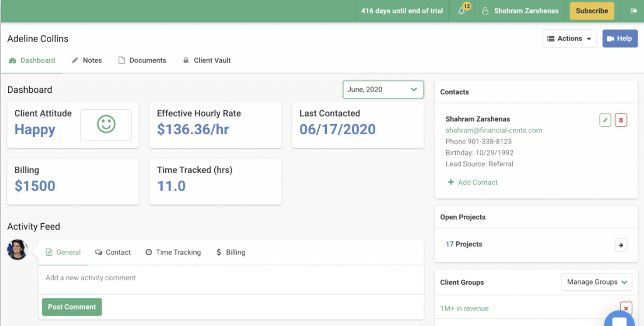
Task: Delete the Shahram Zarshenas contact
Action: pyautogui.click(x=621, y=120)
